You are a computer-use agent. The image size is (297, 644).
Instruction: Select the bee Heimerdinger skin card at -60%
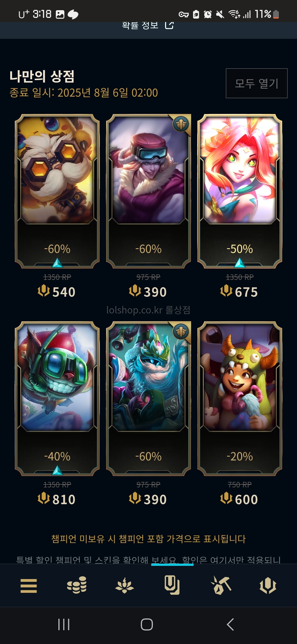[x=57, y=191]
